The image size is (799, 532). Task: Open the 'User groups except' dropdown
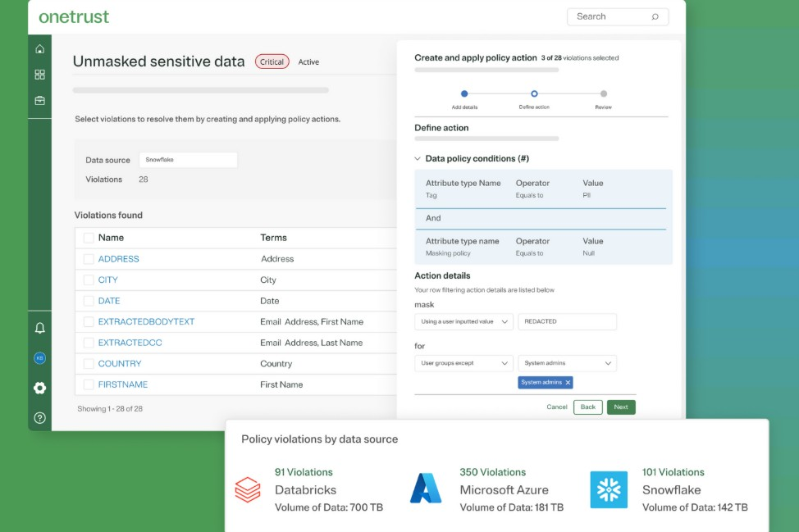click(x=461, y=362)
